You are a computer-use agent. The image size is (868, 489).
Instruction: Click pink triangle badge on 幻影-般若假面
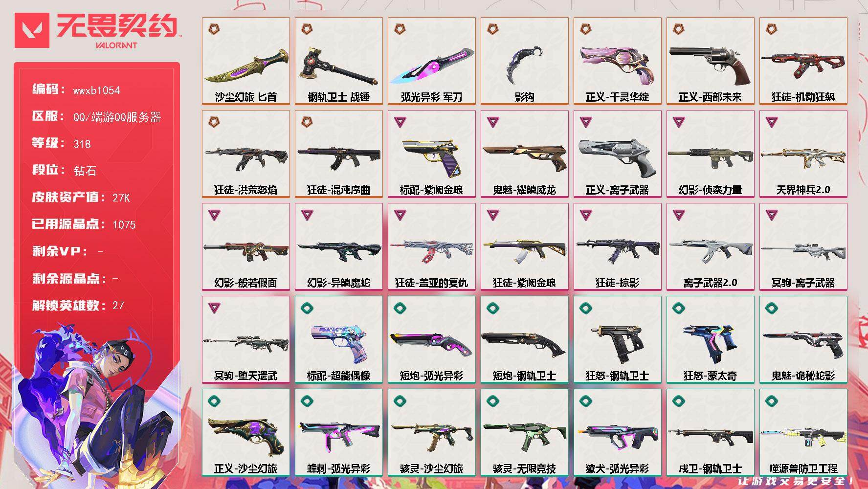pyautogui.click(x=214, y=215)
